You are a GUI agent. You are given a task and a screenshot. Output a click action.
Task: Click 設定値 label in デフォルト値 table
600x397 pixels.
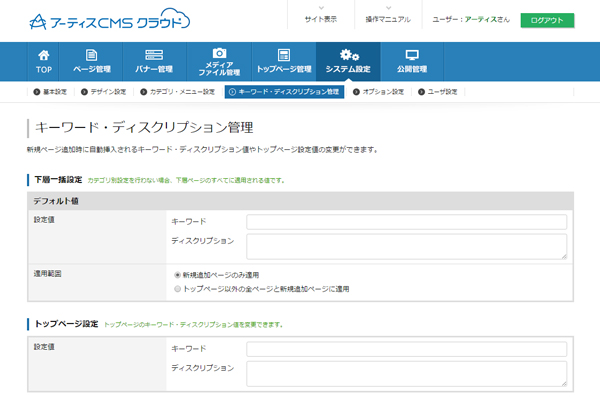pyautogui.click(x=44, y=220)
